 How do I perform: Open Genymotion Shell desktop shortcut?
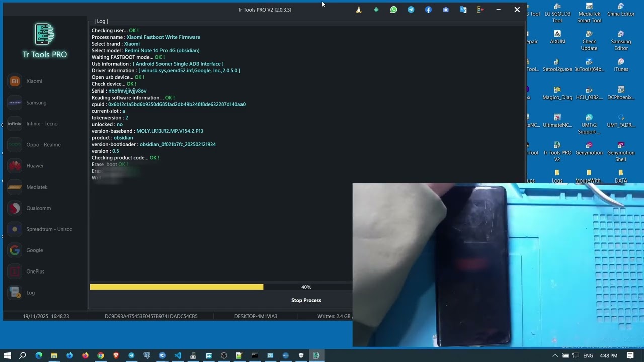coord(621,152)
